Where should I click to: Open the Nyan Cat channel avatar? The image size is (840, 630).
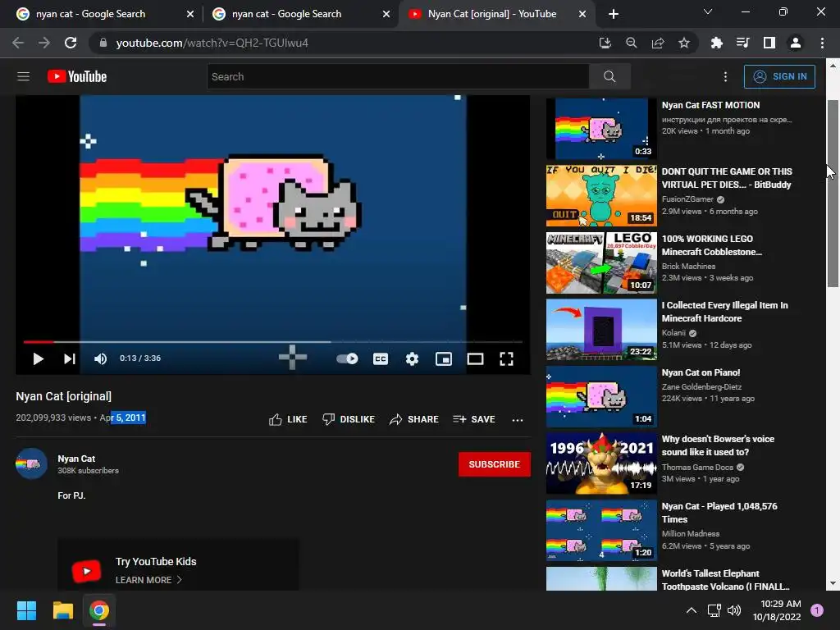[x=31, y=464]
